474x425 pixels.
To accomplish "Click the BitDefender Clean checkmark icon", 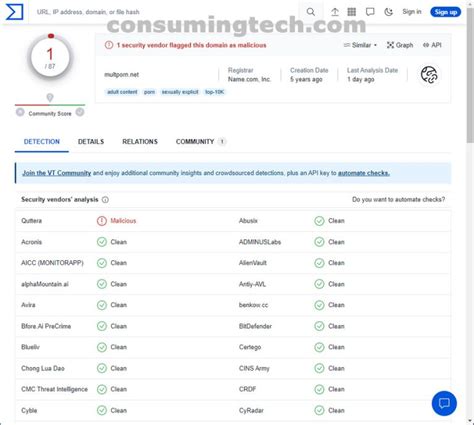I will click(x=319, y=326).
